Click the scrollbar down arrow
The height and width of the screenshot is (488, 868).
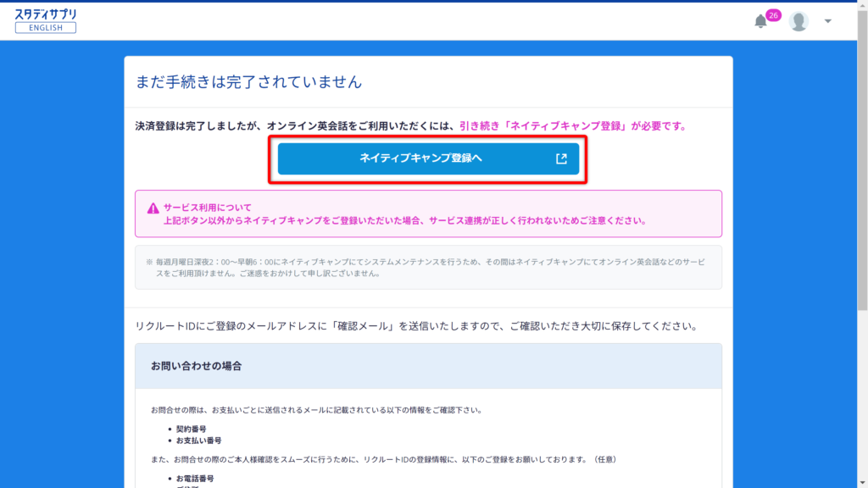(x=862, y=483)
